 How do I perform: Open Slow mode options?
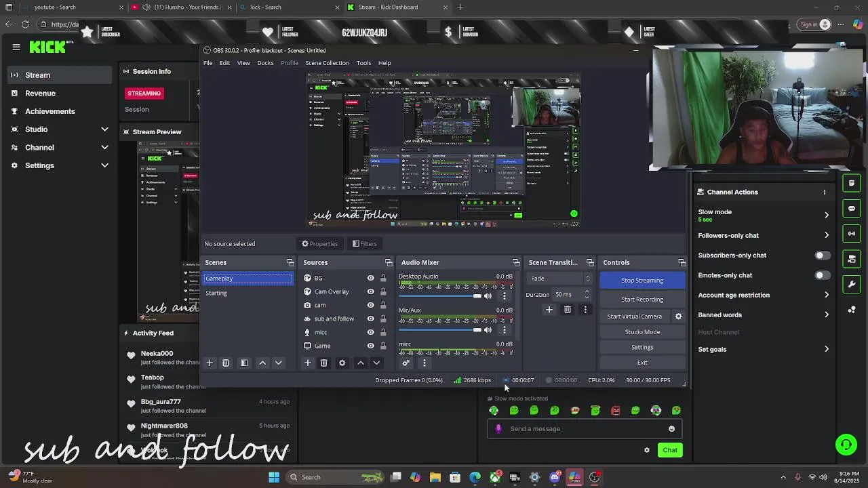(x=763, y=215)
